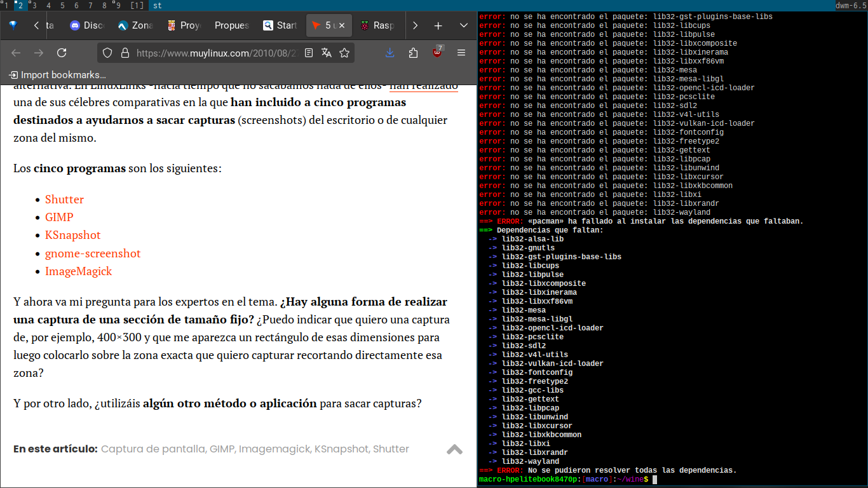Switch to dwm workspace tag 9

coord(118,6)
